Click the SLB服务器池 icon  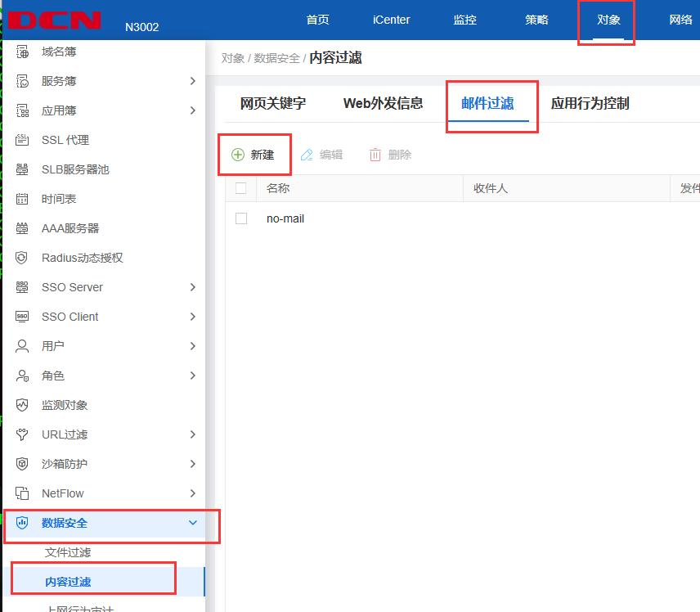tap(22, 169)
